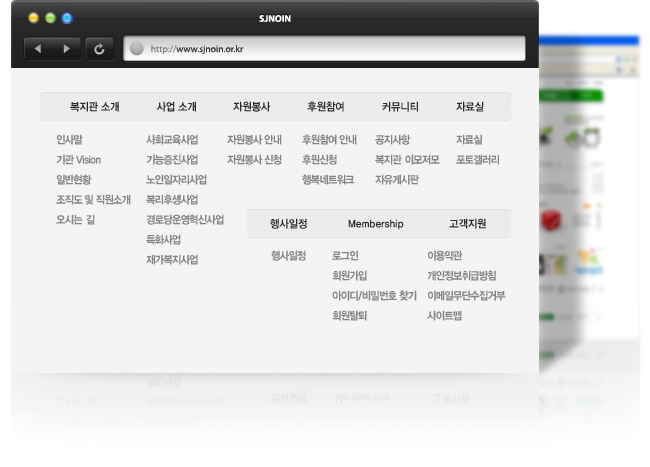Open the 일반현황 link

coord(73,180)
